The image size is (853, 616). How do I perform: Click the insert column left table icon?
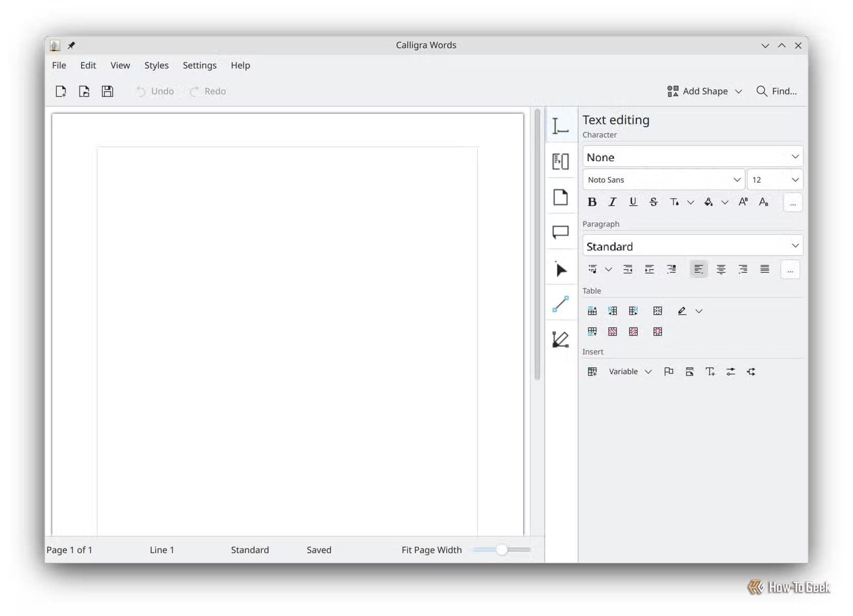(x=613, y=311)
